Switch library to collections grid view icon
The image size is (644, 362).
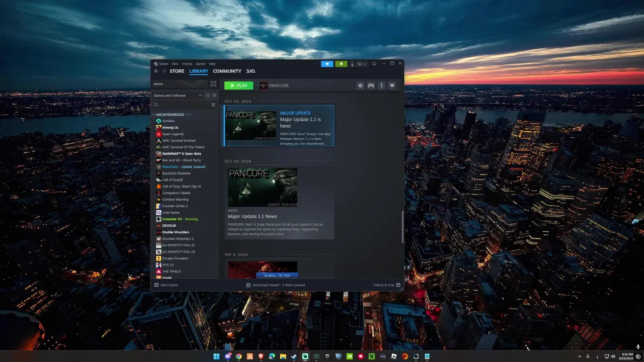point(213,84)
